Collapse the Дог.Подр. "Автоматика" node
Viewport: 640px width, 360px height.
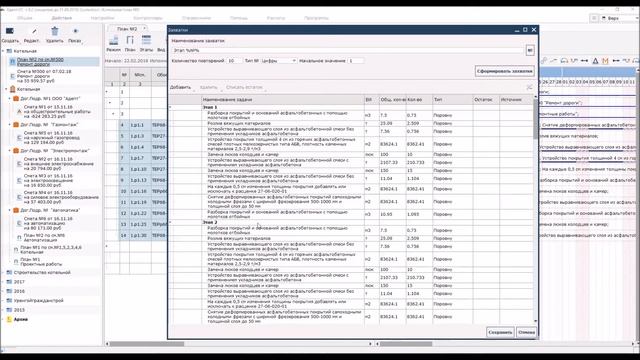pyautogui.click(x=10, y=210)
